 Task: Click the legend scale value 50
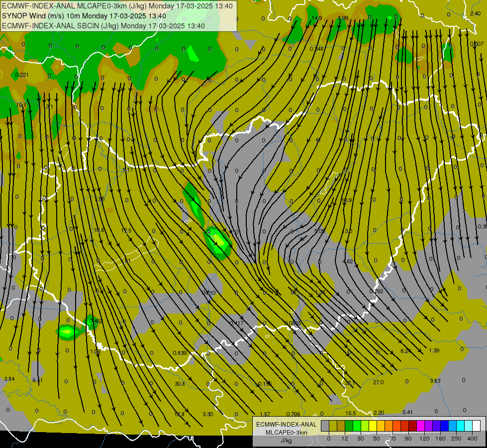pyautogui.click(x=377, y=439)
